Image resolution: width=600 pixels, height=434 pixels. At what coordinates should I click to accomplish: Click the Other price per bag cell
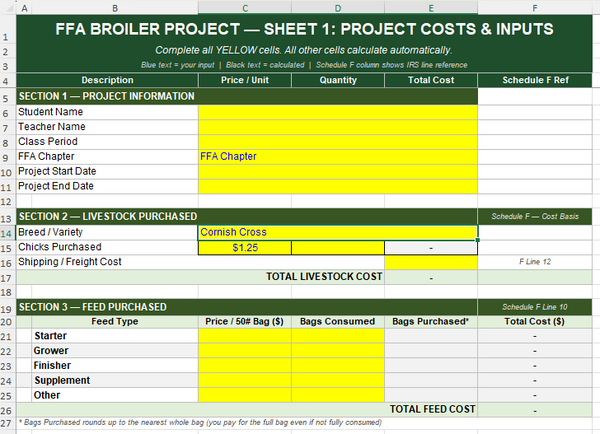[245, 395]
